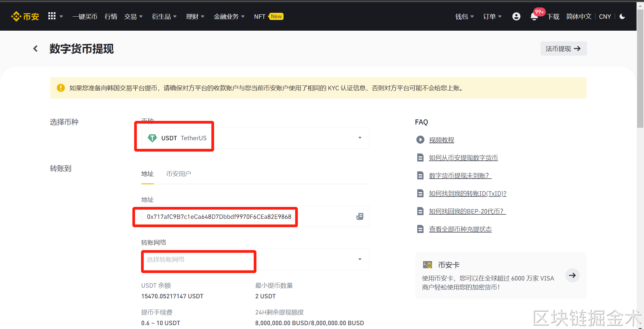
Task: Open the notifications bell icon
Action: click(x=534, y=17)
